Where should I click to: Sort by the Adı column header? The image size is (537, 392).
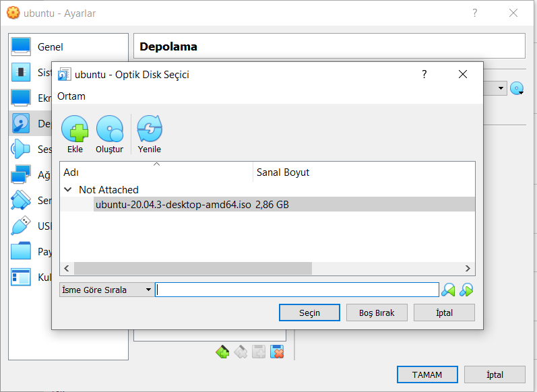(156, 172)
